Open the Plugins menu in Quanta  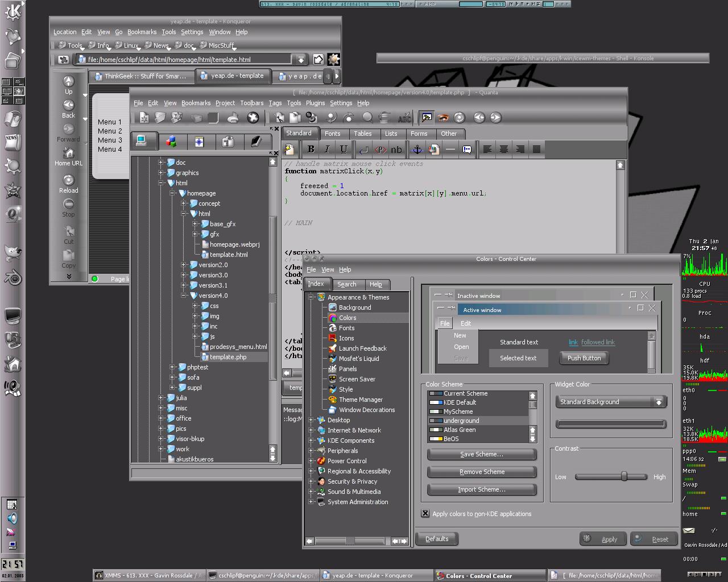click(315, 103)
